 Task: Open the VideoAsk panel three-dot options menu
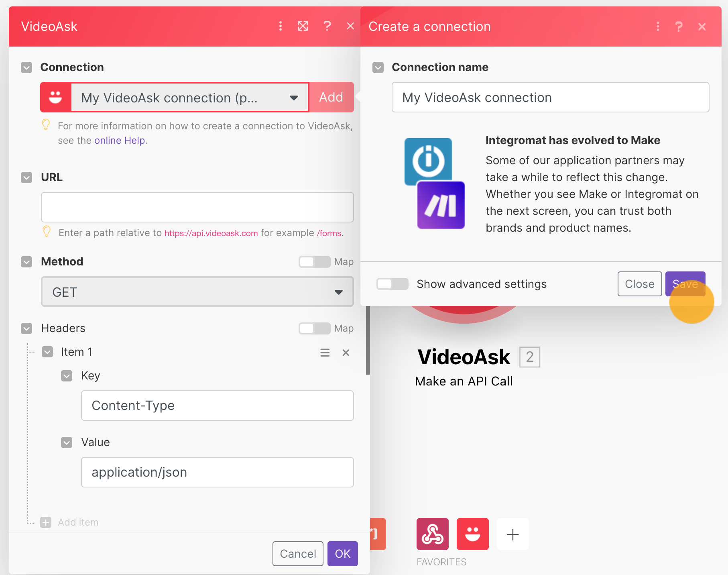281,27
